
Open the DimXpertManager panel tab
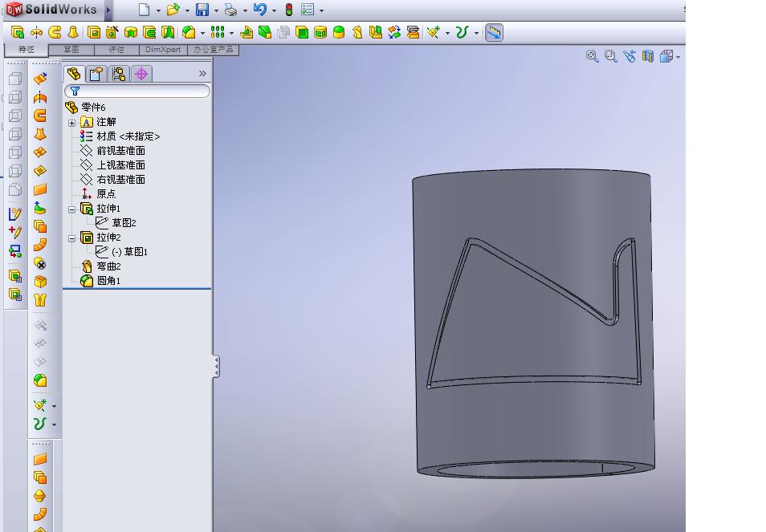click(x=141, y=74)
